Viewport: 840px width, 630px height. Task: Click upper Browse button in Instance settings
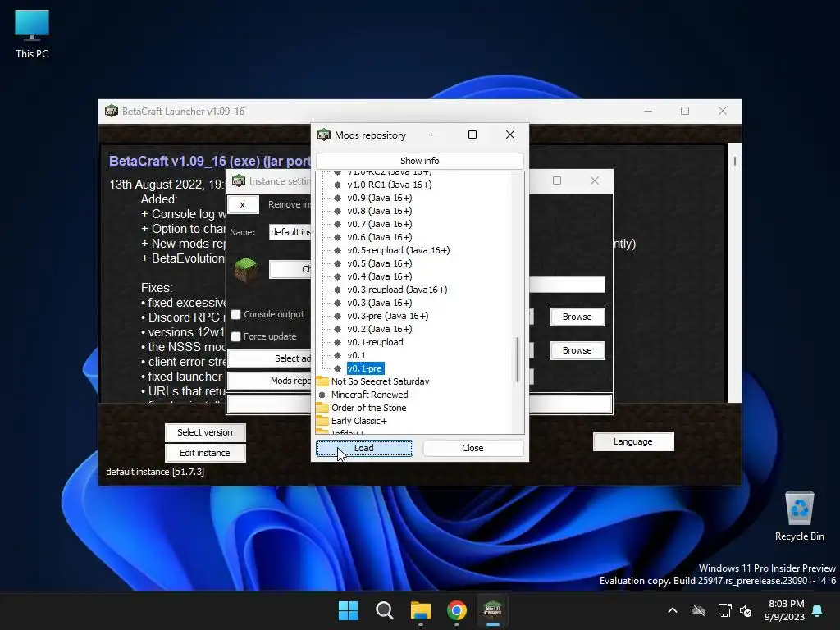(577, 317)
